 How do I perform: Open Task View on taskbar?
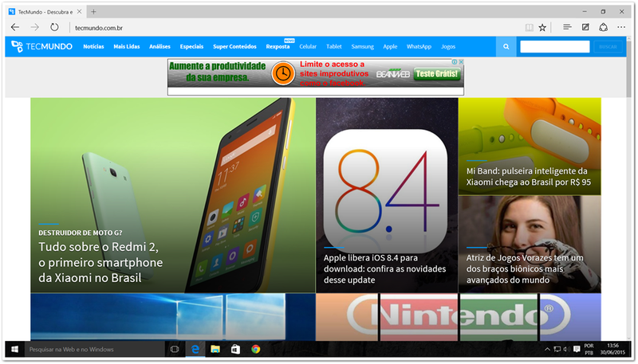175,350
